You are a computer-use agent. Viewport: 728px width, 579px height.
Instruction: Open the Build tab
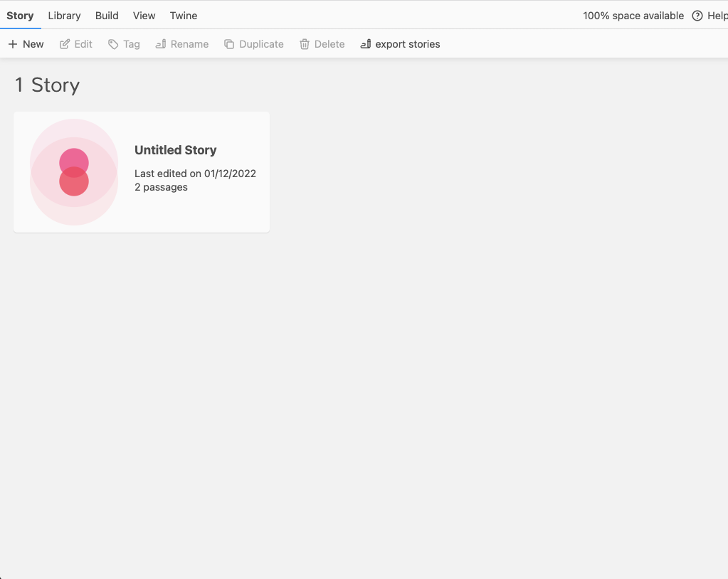pyautogui.click(x=107, y=16)
